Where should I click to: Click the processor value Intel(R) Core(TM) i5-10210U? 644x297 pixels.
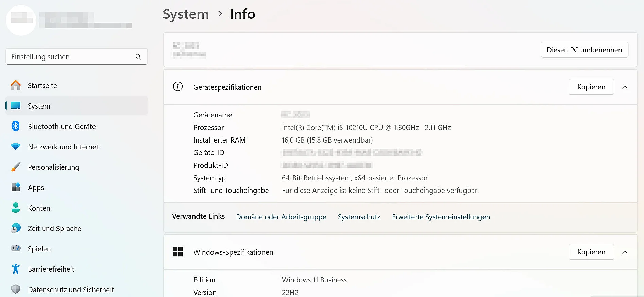pyautogui.click(x=366, y=128)
